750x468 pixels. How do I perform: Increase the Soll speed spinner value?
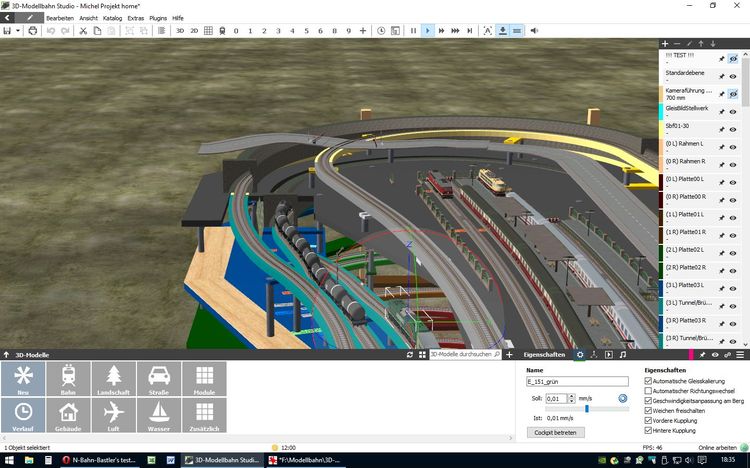coord(572,395)
